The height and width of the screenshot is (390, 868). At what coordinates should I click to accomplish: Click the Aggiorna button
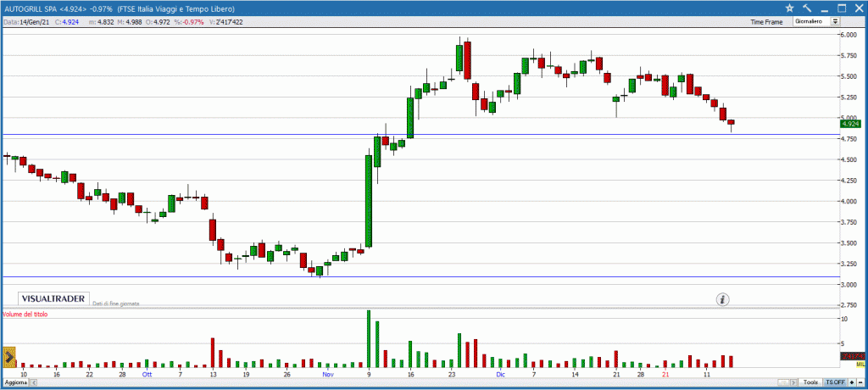click(15, 383)
